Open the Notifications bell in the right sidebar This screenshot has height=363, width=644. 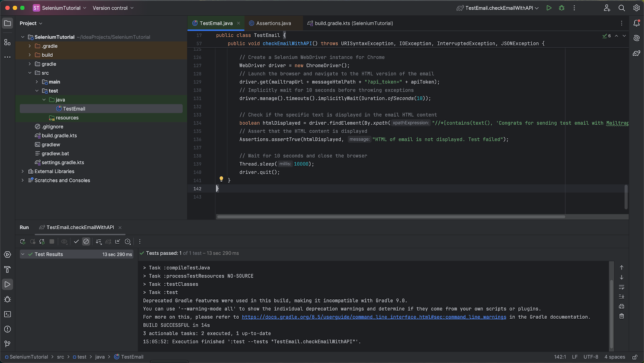(636, 23)
